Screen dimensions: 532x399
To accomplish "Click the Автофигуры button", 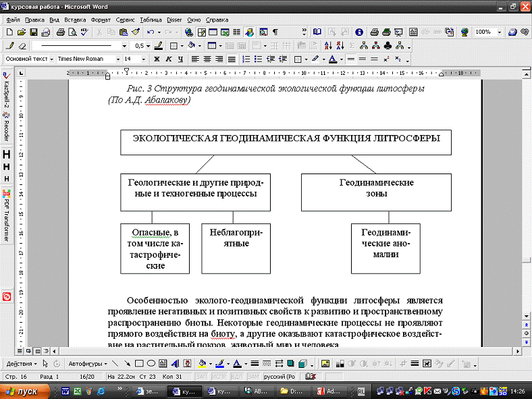I will click(87, 363).
